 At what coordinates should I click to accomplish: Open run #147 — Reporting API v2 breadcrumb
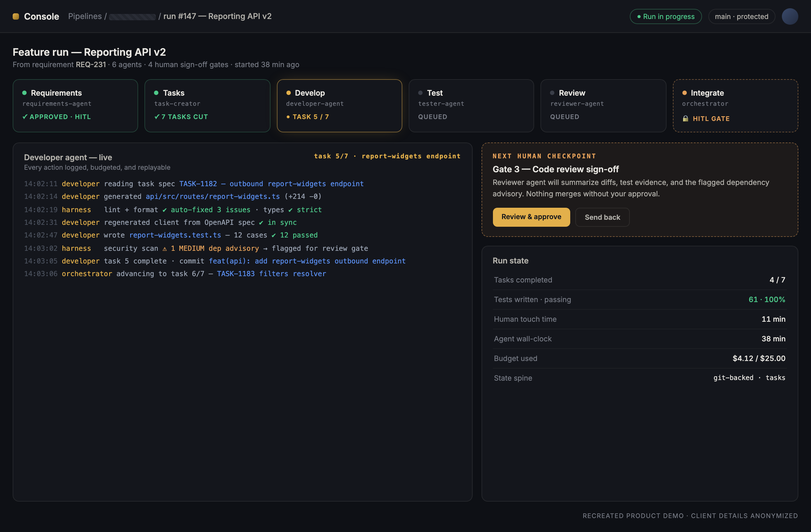pyautogui.click(x=217, y=16)
